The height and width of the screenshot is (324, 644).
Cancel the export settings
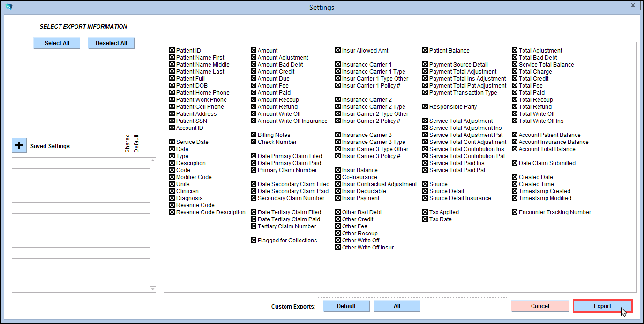(540, 306)
